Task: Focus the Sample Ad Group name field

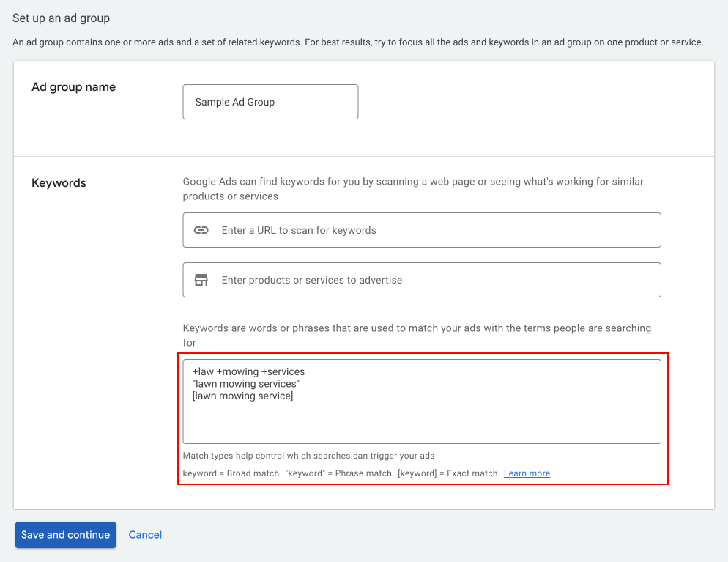Action: click(270, 102)
